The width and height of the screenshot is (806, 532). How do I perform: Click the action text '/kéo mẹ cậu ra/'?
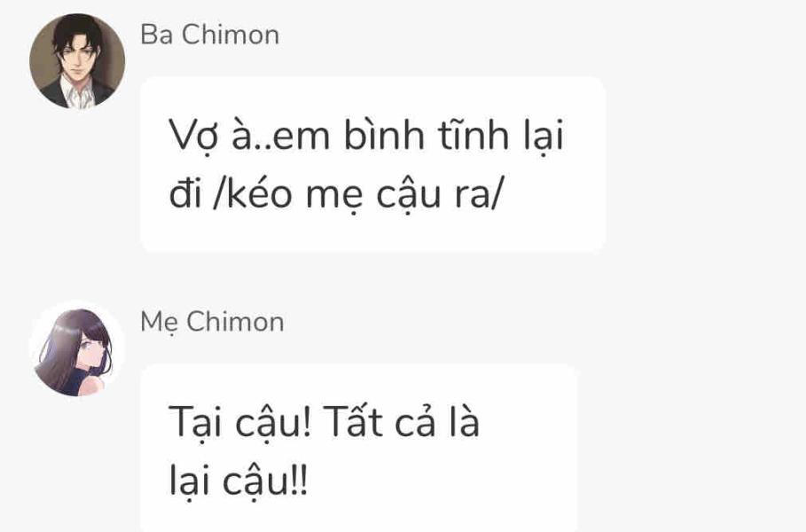356,195
